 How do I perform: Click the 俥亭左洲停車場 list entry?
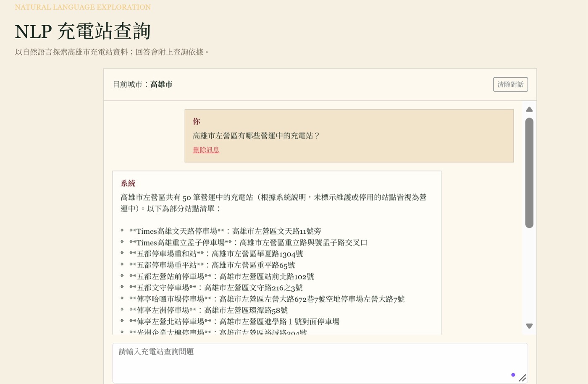(x=204, y=311)
